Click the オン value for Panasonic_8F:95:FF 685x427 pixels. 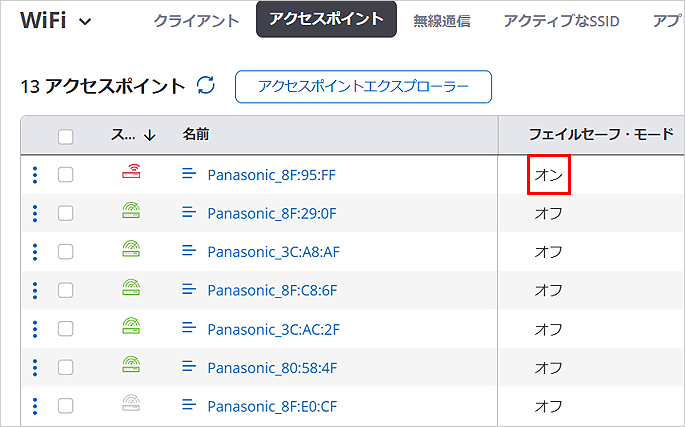click(549, 175)
